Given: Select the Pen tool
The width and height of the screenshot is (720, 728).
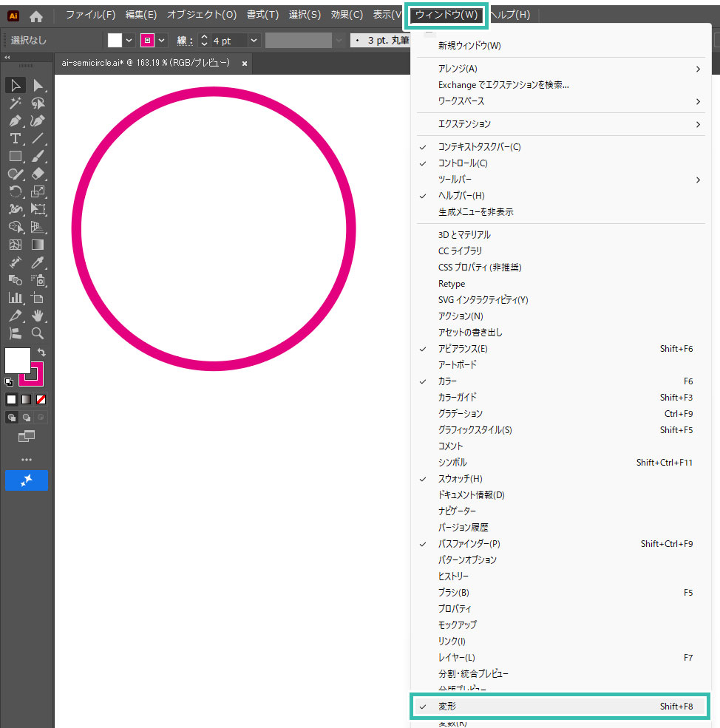Looking at the screenshot, I should click(15, 120).
